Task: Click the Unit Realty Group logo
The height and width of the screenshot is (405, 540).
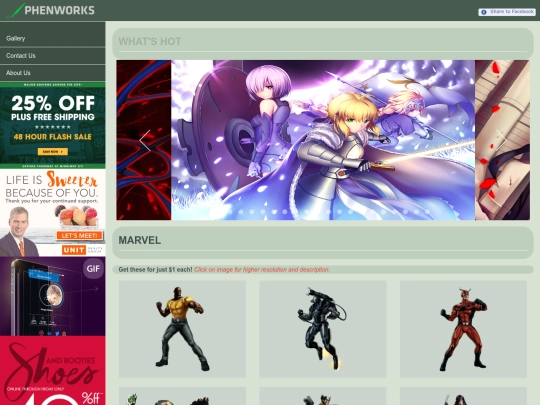Action: coord(82,250)
